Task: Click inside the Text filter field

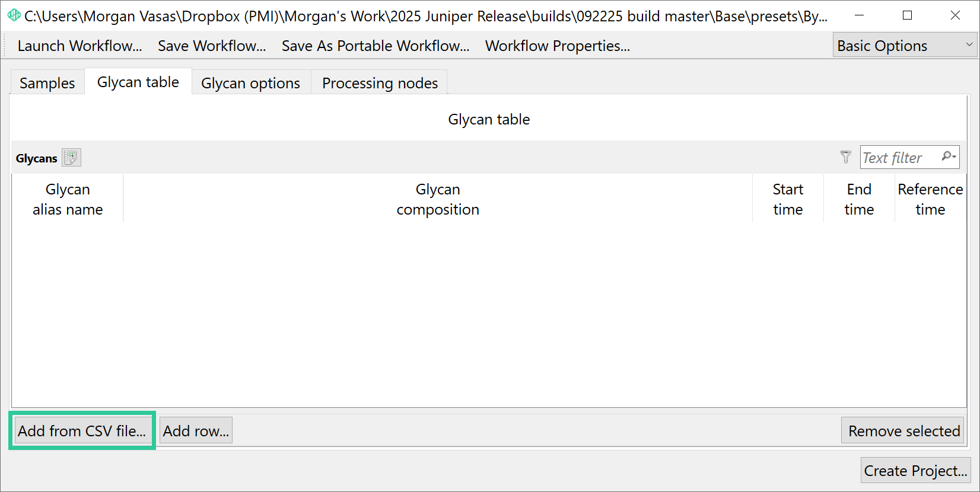Action: point(899,157)
